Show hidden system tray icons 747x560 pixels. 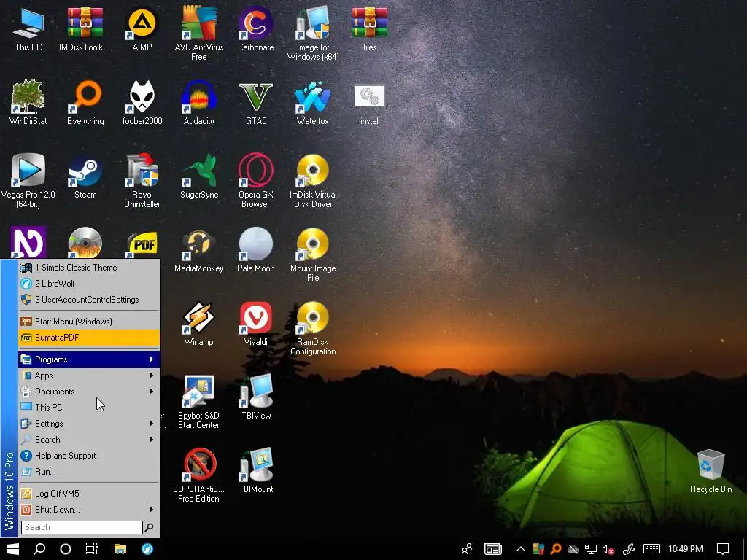(x=521, y=549)
